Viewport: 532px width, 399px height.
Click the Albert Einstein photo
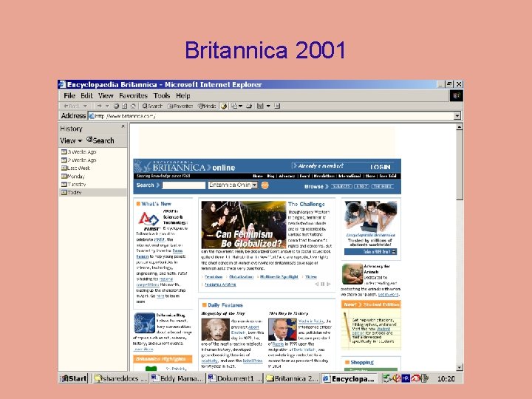coord(215,329)
